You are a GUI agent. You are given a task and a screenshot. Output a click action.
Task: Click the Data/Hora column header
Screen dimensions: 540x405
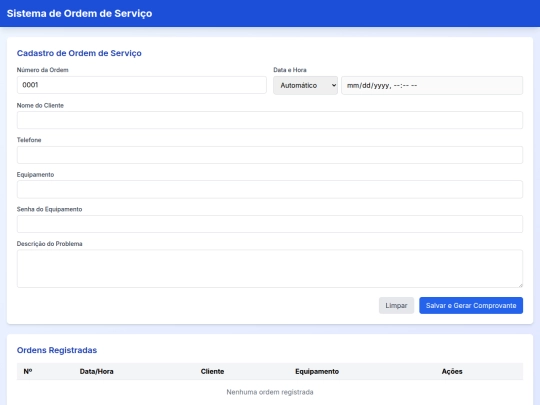tap(96, 371)
